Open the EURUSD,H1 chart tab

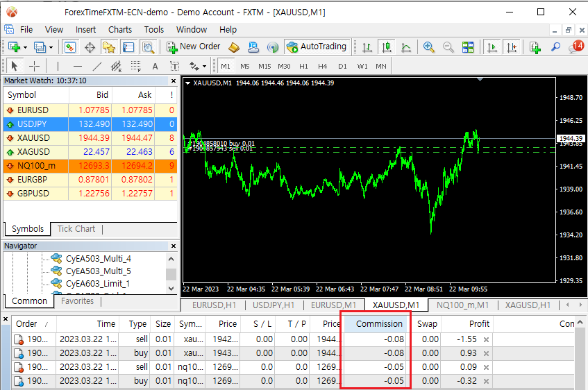click(214, 305)
